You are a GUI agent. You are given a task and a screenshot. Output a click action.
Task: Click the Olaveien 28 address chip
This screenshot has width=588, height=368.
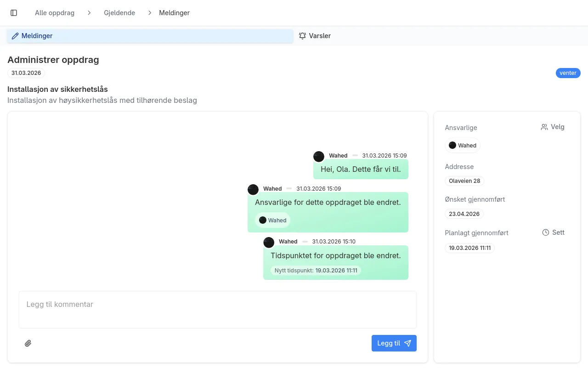(464, 181)
